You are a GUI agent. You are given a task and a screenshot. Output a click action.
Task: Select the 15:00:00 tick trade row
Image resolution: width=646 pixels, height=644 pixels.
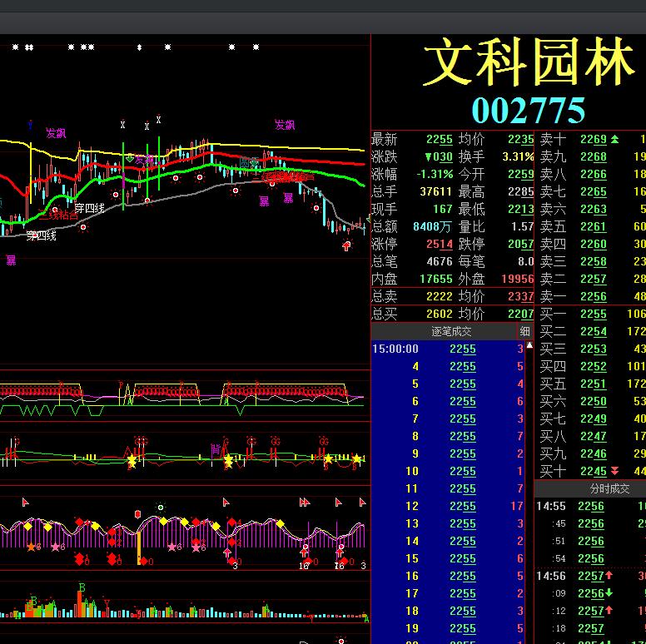[448, 349]
